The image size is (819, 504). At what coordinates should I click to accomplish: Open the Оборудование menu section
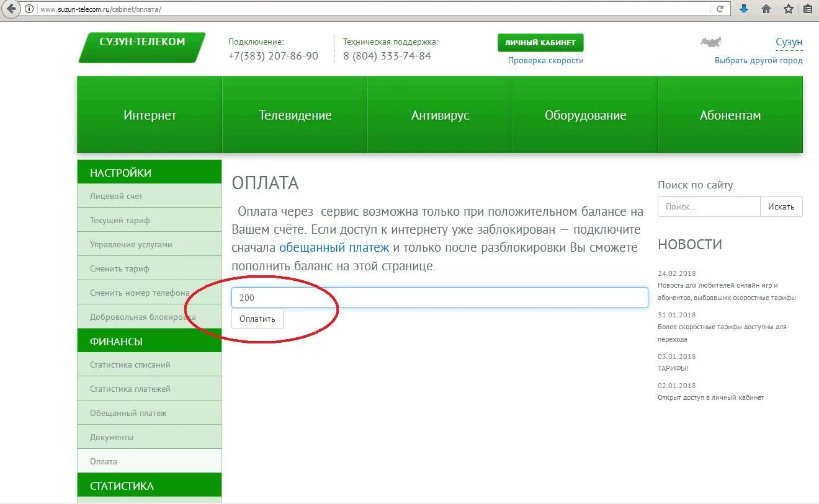coord(585,115)
